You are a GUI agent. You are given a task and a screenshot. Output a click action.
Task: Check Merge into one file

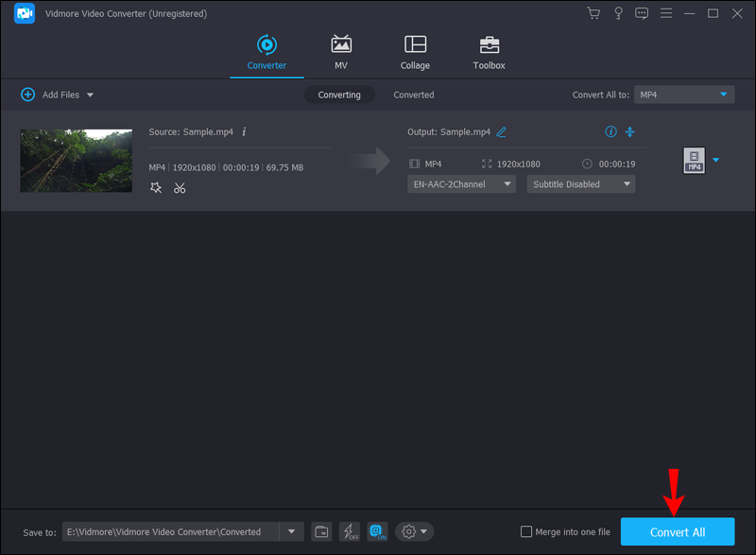526,532
